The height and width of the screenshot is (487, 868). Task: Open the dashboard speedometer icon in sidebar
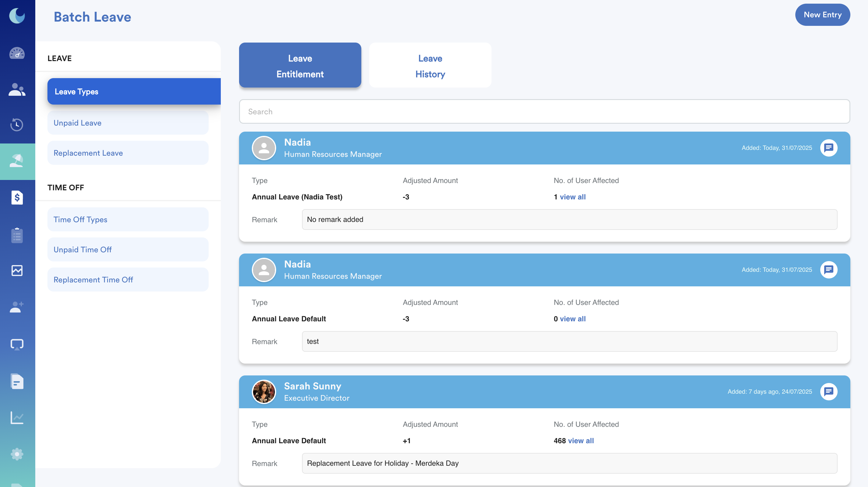click(x=17, y=53)
